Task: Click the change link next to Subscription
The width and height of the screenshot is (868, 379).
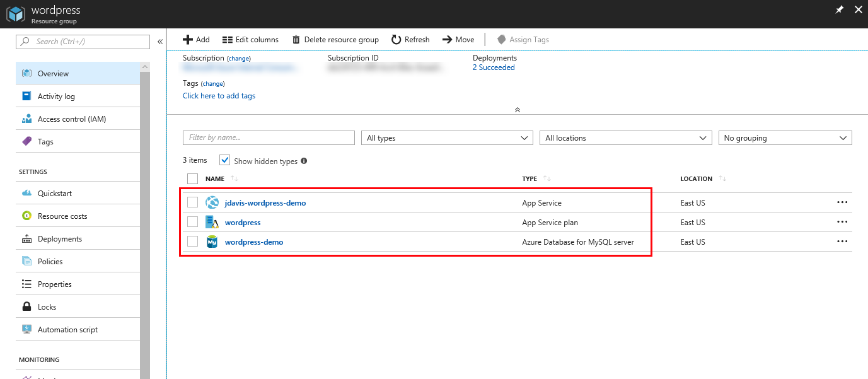Action: [239, 58]
